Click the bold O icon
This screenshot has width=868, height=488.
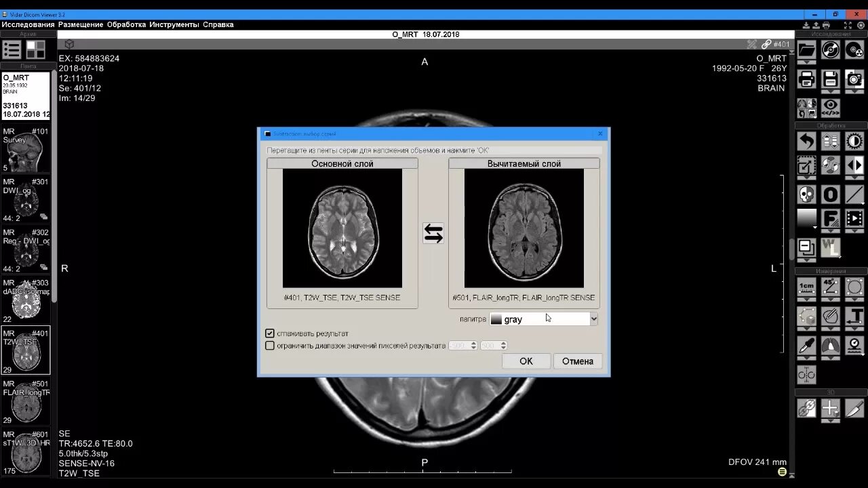click(x=831, y=195)
